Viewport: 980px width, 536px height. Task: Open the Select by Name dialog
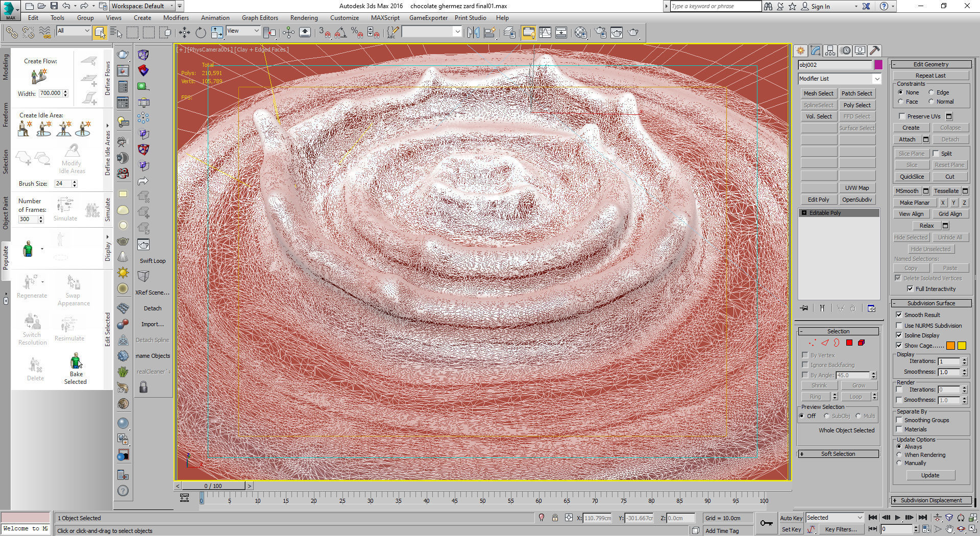116,33
